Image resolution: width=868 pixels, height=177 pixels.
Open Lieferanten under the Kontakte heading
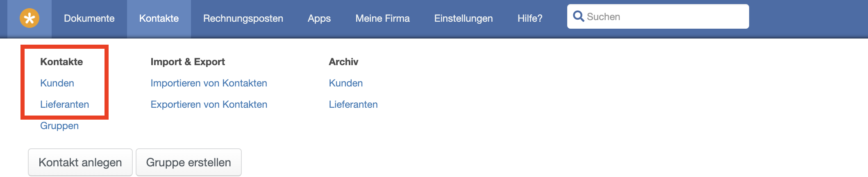(64, 104)
